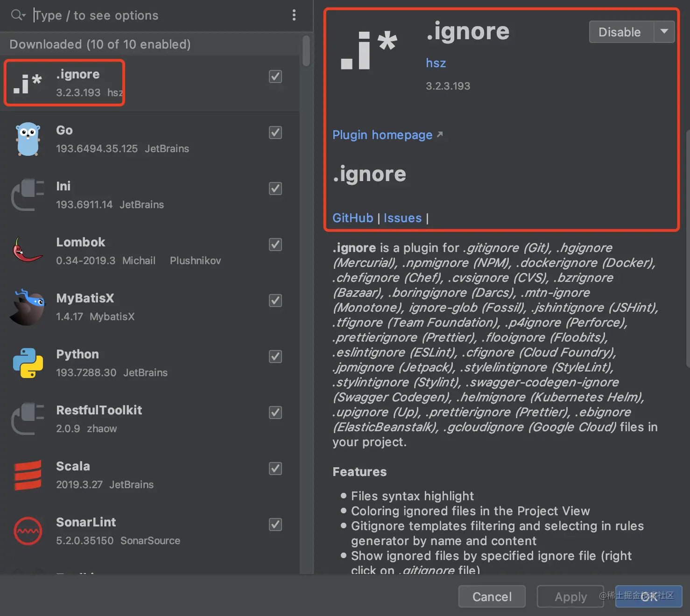690x616 pixels.
Task: Click the Scala plugin logo icon
Action: (x=28, y=475)
